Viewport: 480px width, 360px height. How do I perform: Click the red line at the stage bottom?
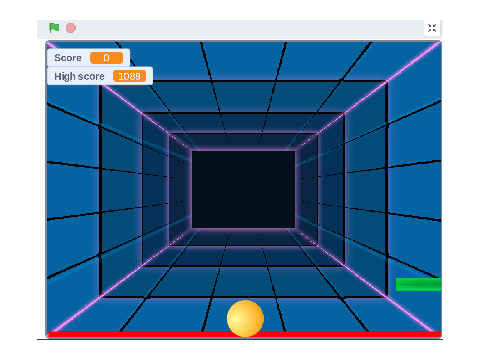[244, 334]
